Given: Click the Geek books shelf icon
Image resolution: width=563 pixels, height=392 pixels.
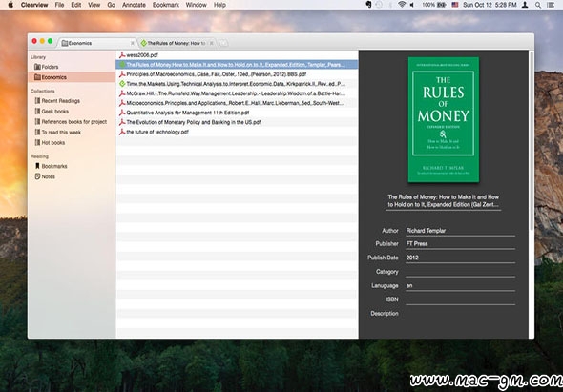Looking at the screenshot, I should tap(37, 112).
